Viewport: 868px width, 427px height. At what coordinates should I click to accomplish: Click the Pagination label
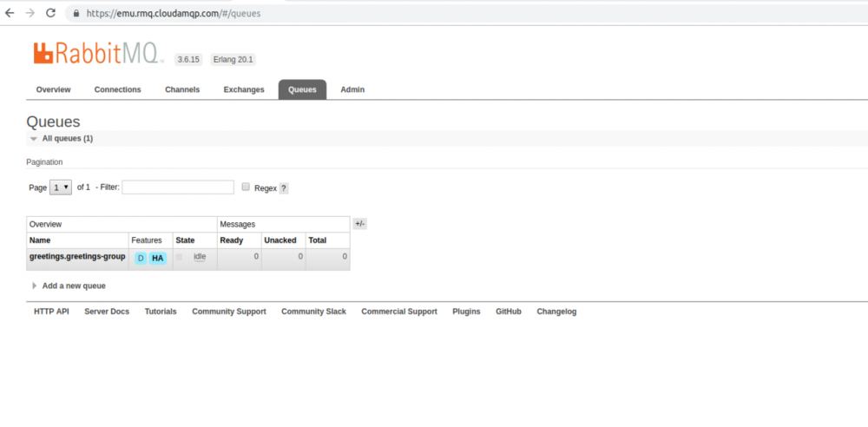[44, 162]
